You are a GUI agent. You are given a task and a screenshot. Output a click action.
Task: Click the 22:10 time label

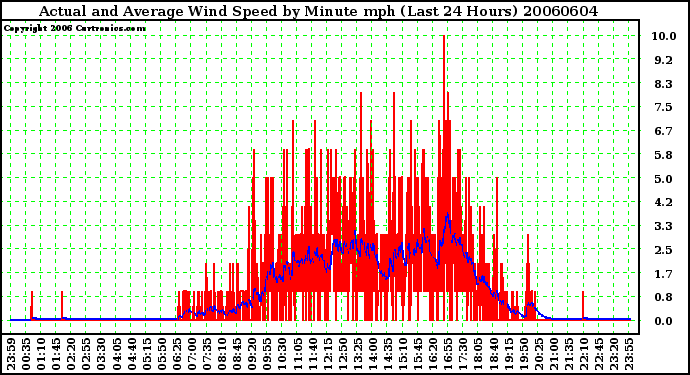click(x=583, y=354)
